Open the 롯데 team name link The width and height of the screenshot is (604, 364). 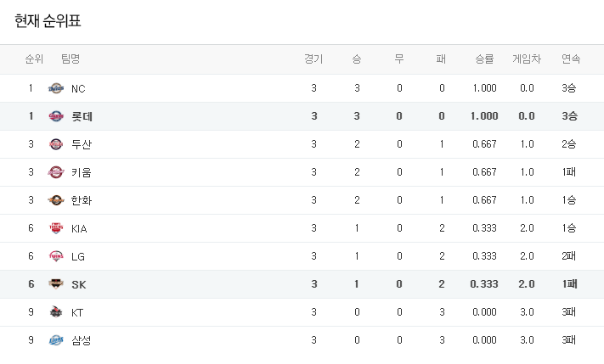pyautogui.click(x=82, y=116)
